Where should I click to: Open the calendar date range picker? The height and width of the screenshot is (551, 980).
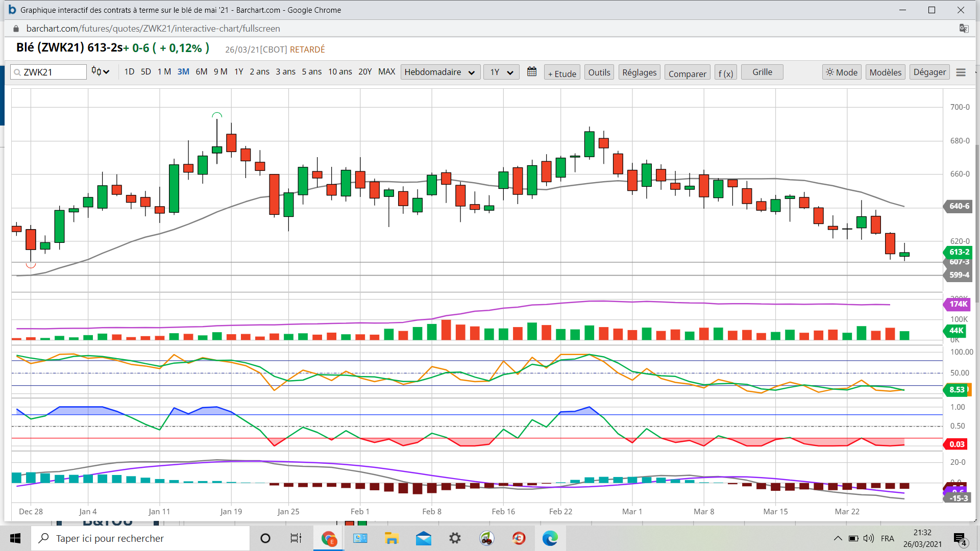pyautogui.click(x=532, y=72)
